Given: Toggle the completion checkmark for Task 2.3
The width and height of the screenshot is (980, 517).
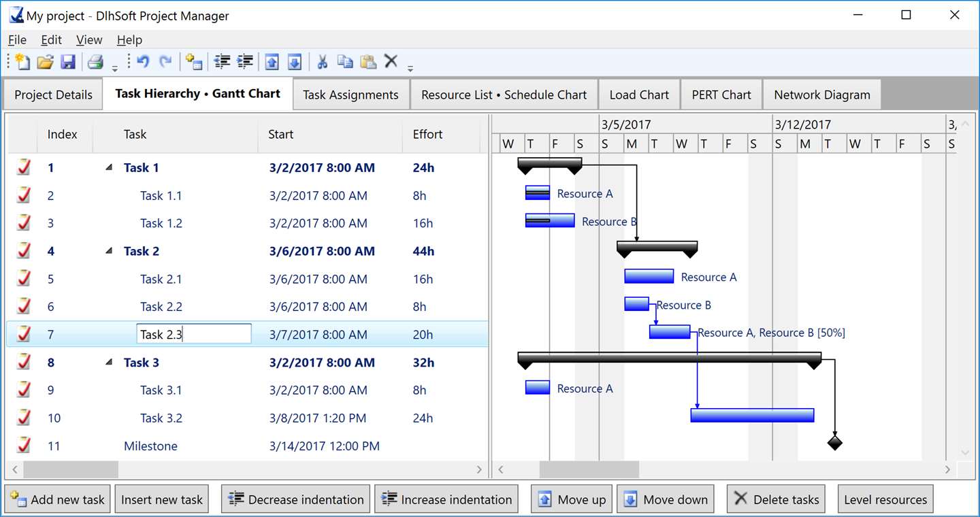Looking at the screenshot, I should (x=24, y=334).
